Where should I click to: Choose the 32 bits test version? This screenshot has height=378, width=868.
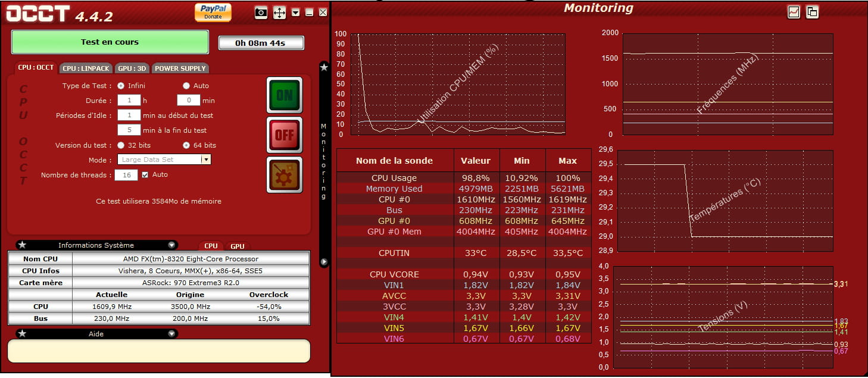121,145
